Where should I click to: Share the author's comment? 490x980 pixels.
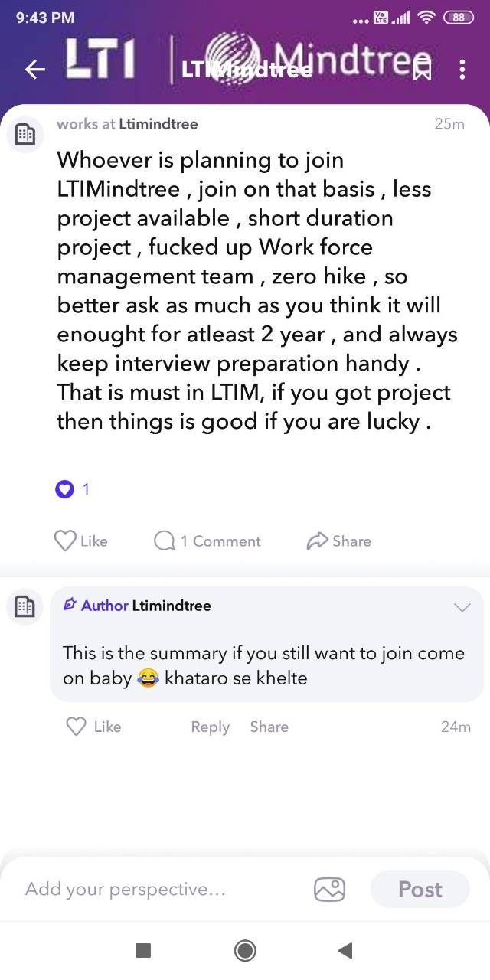click(x=269, y=727)
